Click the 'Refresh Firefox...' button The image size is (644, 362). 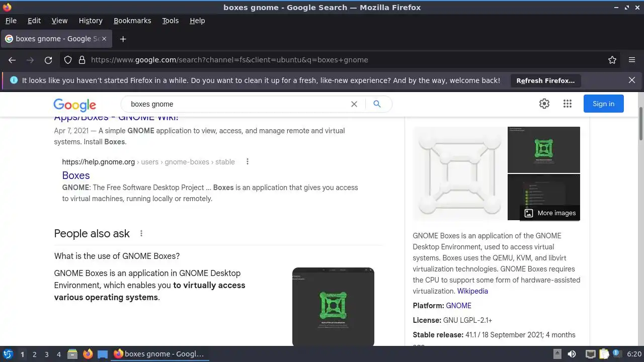tap(545, 80)
